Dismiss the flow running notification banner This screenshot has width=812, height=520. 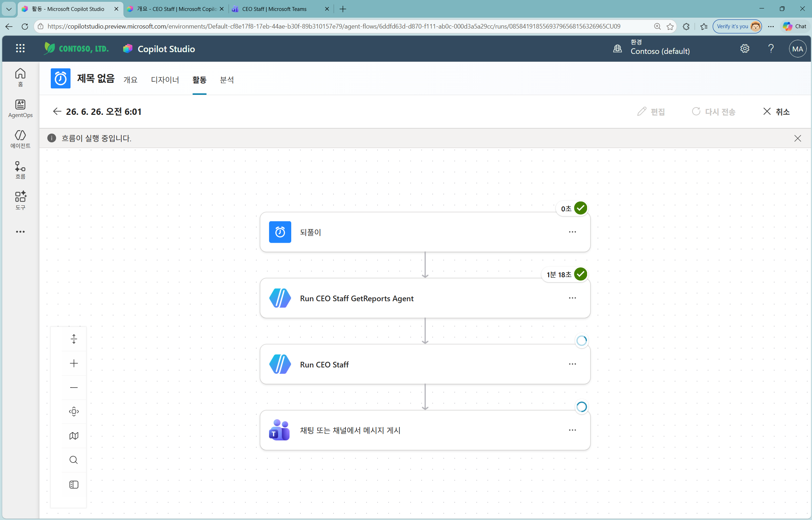pos(798,138)
